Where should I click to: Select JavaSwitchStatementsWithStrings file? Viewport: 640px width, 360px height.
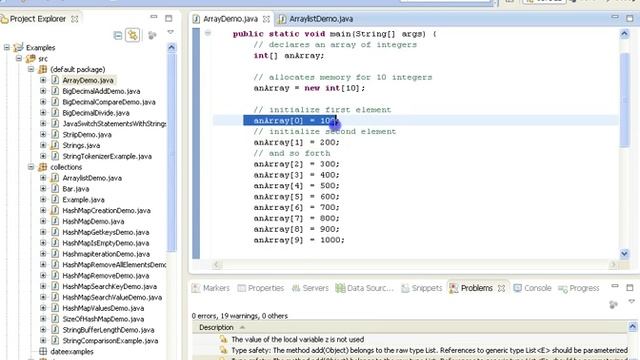114,124
